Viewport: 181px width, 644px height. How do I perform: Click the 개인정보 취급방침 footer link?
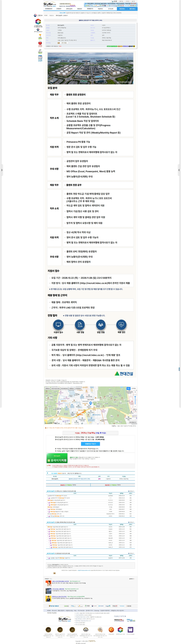click(52, 613)
